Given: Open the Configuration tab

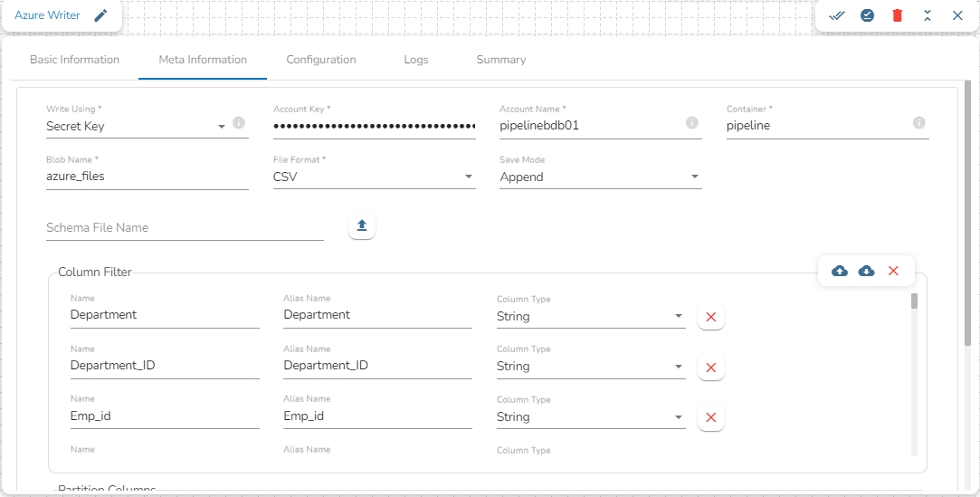Looking at the screenshot, I should click(321, 60).
